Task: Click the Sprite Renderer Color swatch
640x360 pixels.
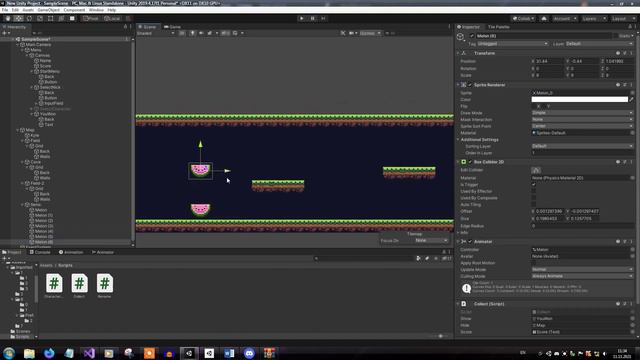Action: pyautogui.click(x=580, y=100)
